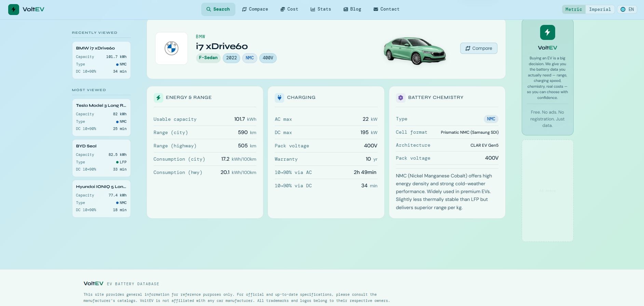Image resolution: width=644 pixels, height=306 pixels.
Task: Click the Stats bar chart icon in nav
Action: click(x=313, y=9)
